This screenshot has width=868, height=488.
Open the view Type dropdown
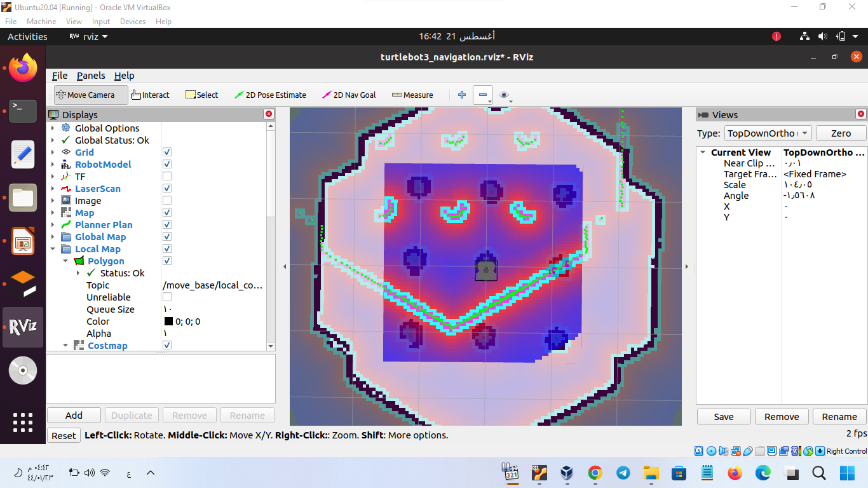click(x=768, y=133)
